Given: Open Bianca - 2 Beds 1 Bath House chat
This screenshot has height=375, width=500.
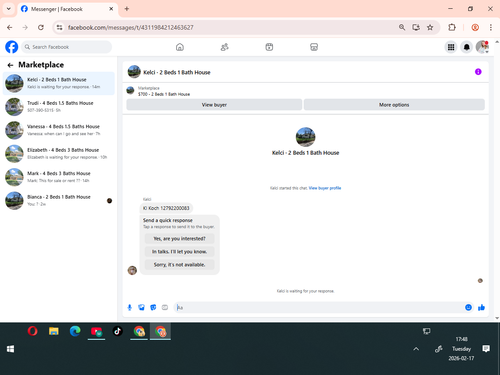Looking at the screenshot, I should 59,200.
